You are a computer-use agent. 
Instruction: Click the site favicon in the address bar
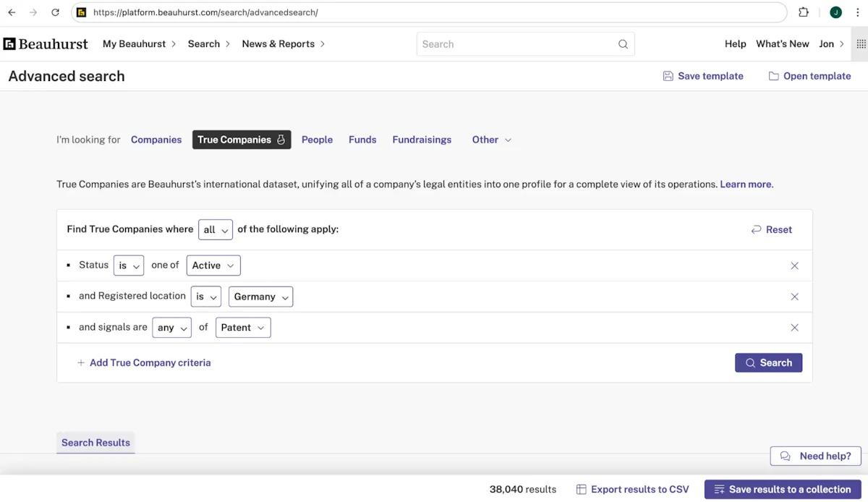pos(82,12)
